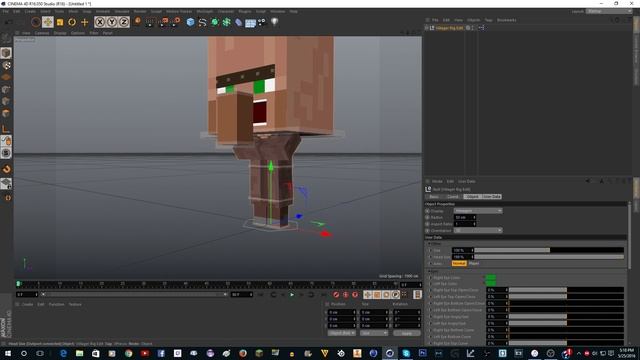
Task: Toggle Position keyframe recording
Action: (x=368, y=294)
